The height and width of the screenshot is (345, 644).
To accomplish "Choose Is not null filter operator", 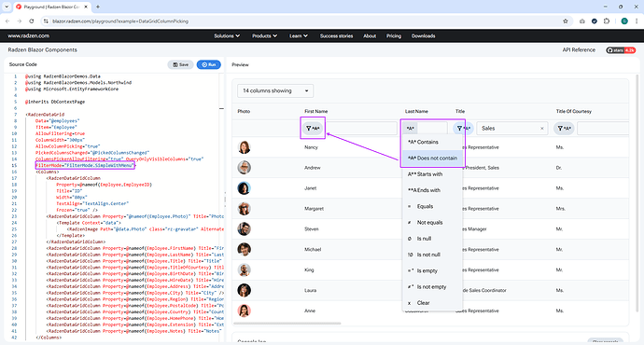I will tap(432, 255).
